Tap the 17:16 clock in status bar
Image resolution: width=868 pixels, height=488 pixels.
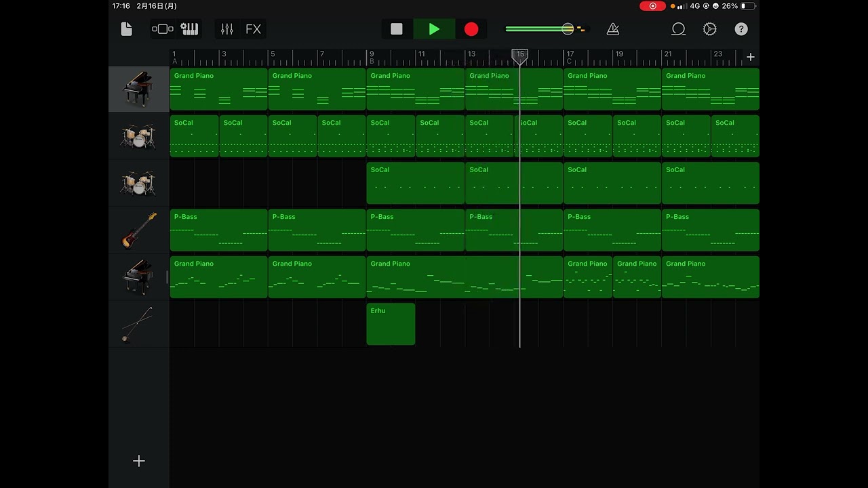click(121, 6)
